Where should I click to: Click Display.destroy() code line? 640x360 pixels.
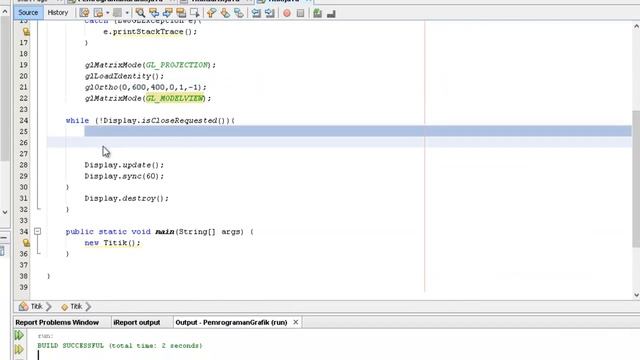(127, 198)
